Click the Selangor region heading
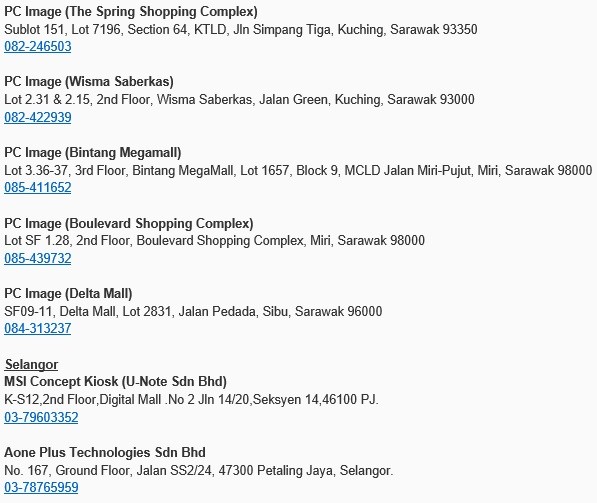The height and width of the screenshot is (503, 597). [x=31, y=364]
